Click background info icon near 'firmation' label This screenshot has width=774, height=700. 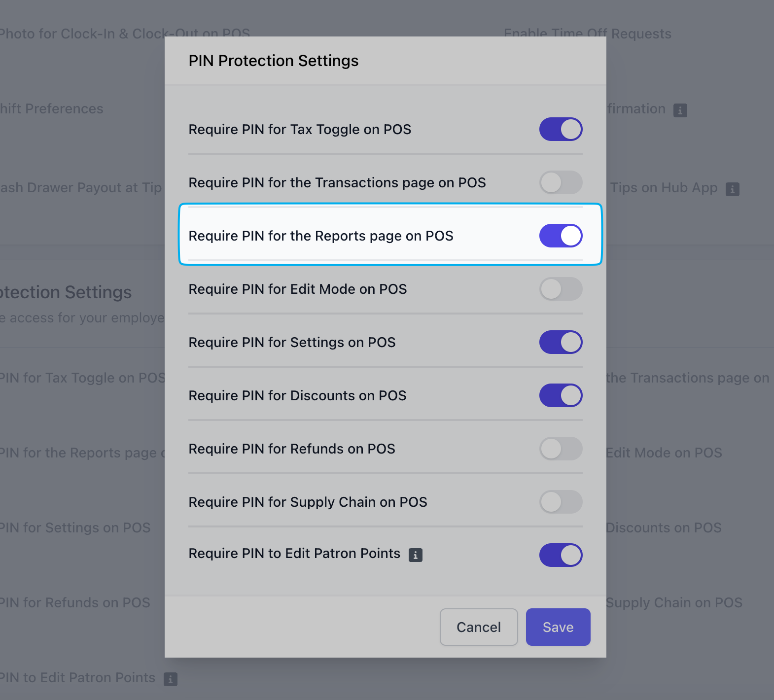pyautogui.click(x=680, y=110)
